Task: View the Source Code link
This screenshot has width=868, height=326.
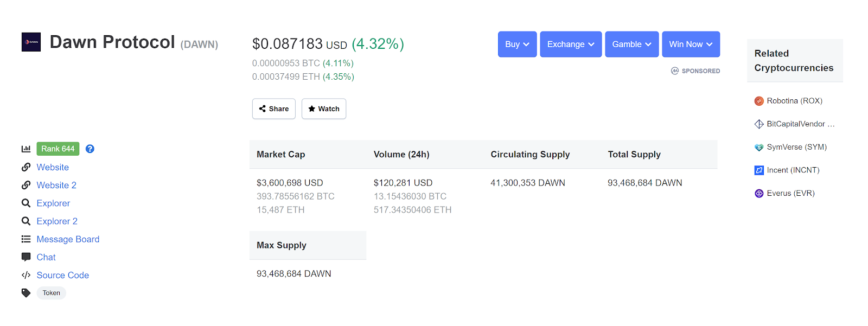Action: (x=62, y=275)
